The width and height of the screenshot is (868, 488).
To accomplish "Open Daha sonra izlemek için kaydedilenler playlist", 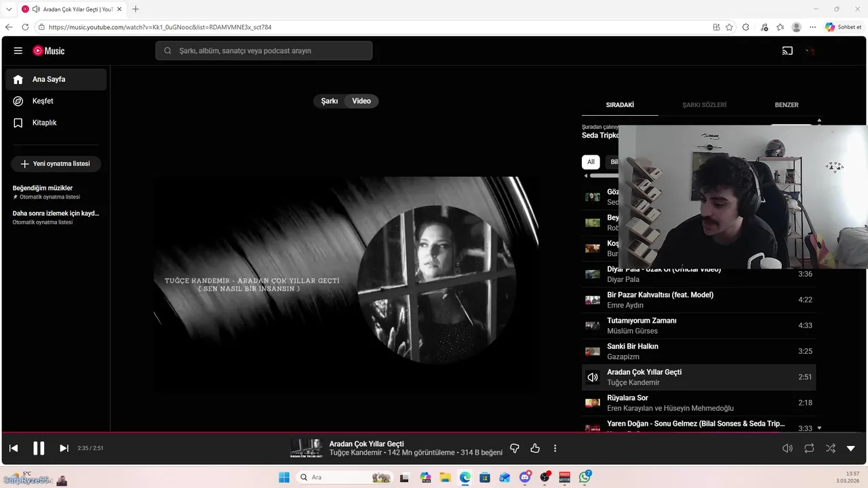I will pyautogui.click(x=57, y=217).
